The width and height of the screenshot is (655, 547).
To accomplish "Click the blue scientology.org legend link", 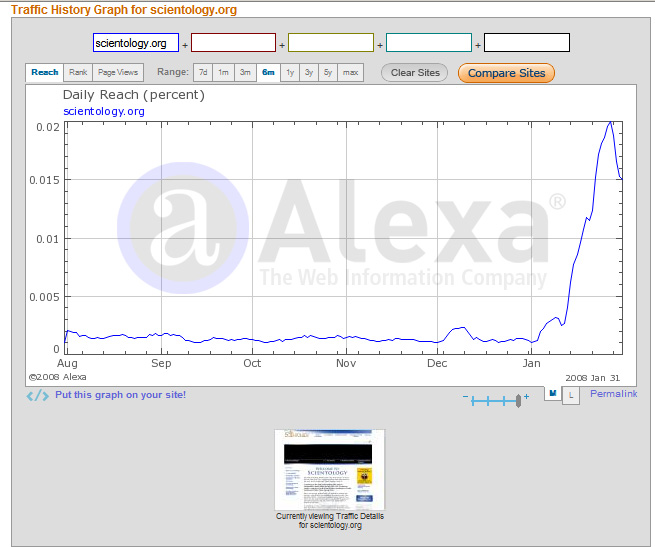I will (x=104, y=112).
